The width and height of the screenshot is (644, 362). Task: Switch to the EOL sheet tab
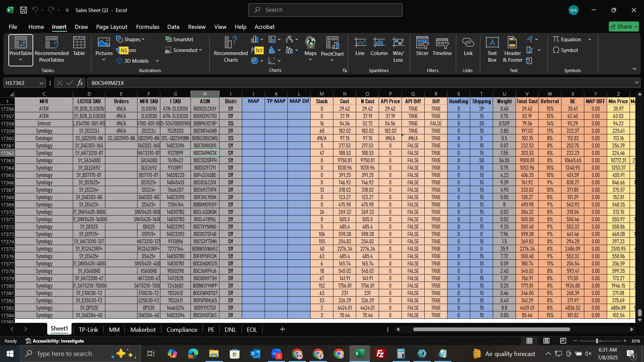[252, 329]
